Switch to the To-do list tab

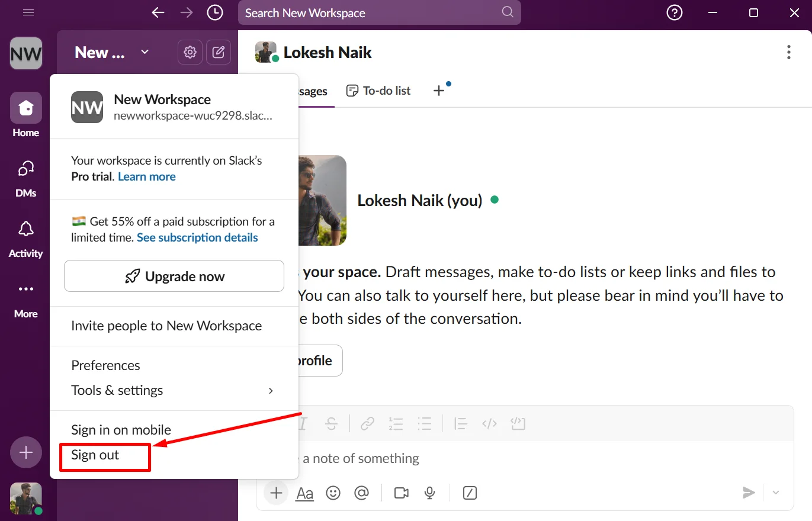pos(378,91)
